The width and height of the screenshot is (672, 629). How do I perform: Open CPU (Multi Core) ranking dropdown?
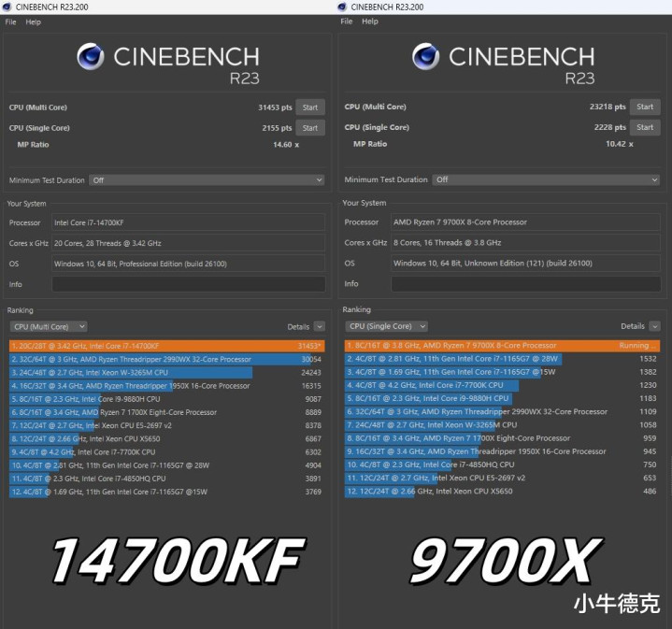49,327
